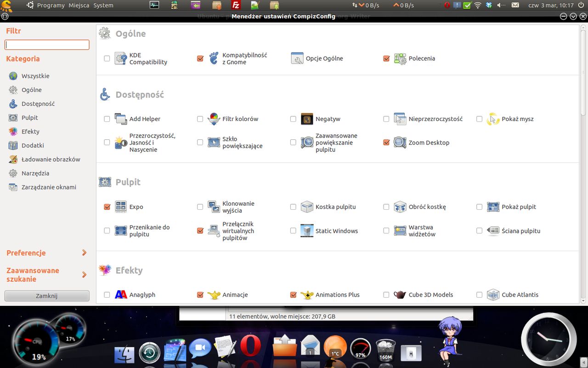588x368 pixels.
Task: Open the Expo plugin icon
Action: pos(121,207)
